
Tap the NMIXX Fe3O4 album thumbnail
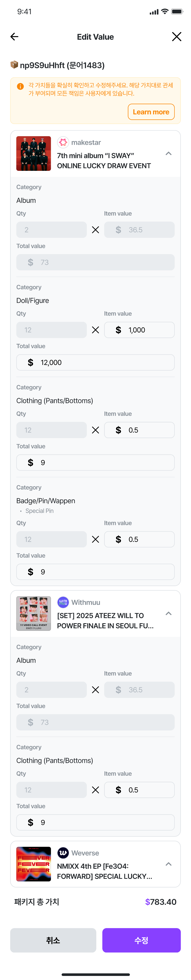[34, 864]
